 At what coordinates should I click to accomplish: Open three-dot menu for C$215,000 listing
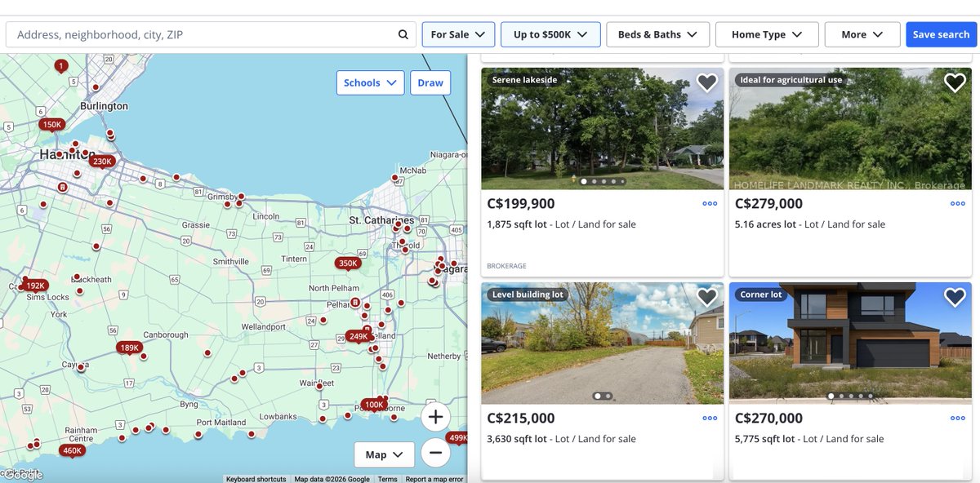click(710, 419)
